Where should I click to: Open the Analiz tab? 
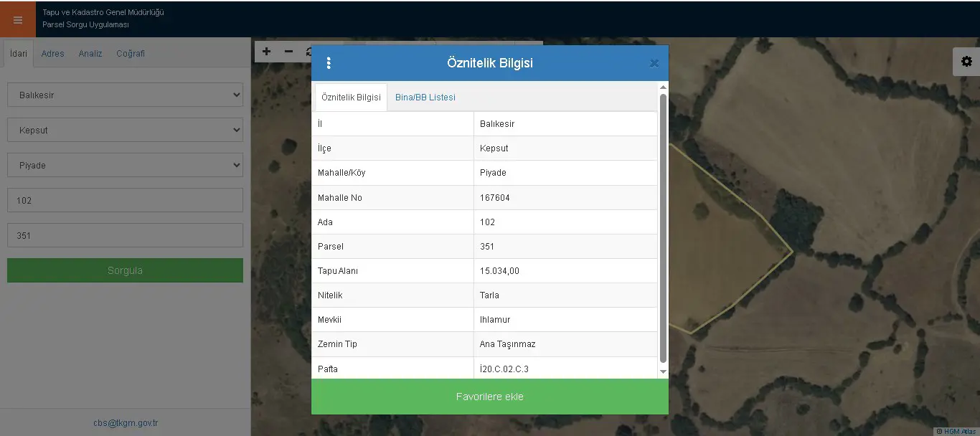[x=90, y=54]
